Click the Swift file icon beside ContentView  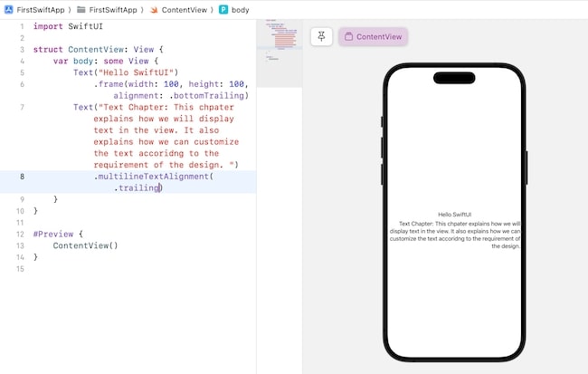(x=154, y=10)
